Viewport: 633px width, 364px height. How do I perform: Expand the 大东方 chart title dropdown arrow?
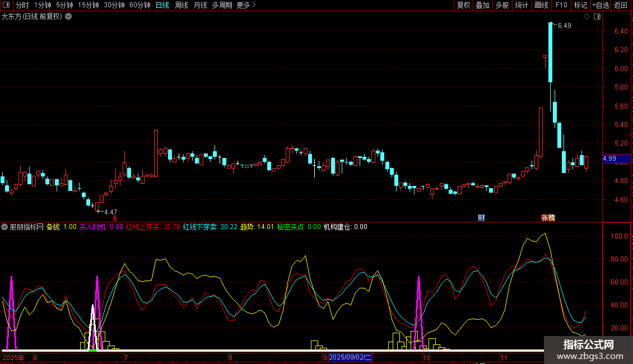coord(69,17)
